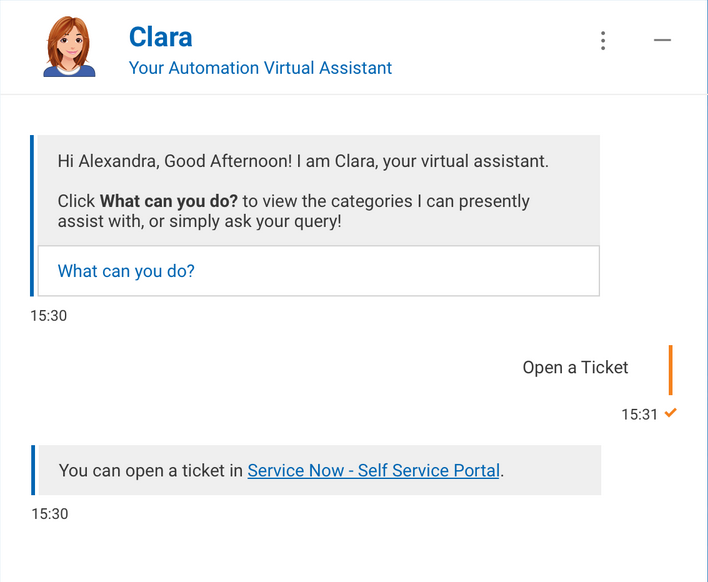Click the "You can open a ticket in" text
This screenshot has width=708, height=582.
click(151, 470)
